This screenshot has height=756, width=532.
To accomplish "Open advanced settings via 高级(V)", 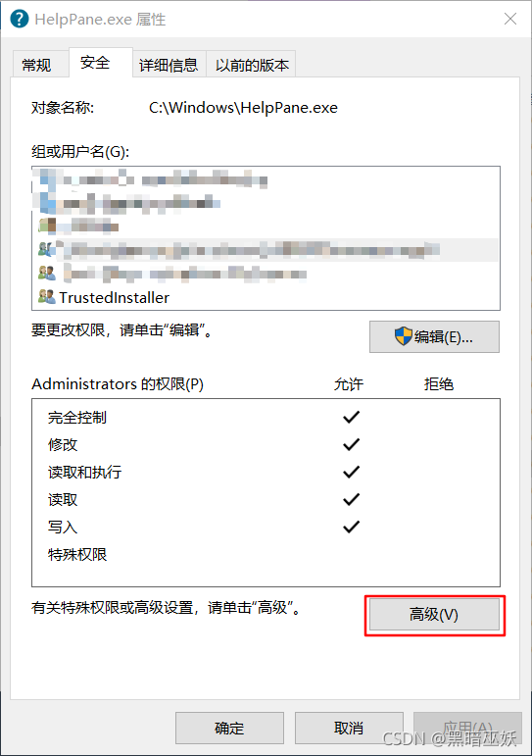I will pos(434,614).
